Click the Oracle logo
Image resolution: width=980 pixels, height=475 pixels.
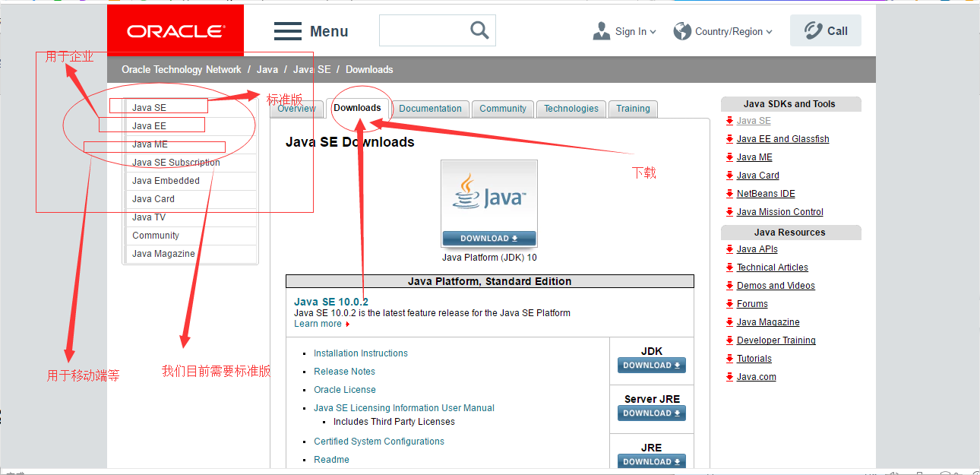175,31
